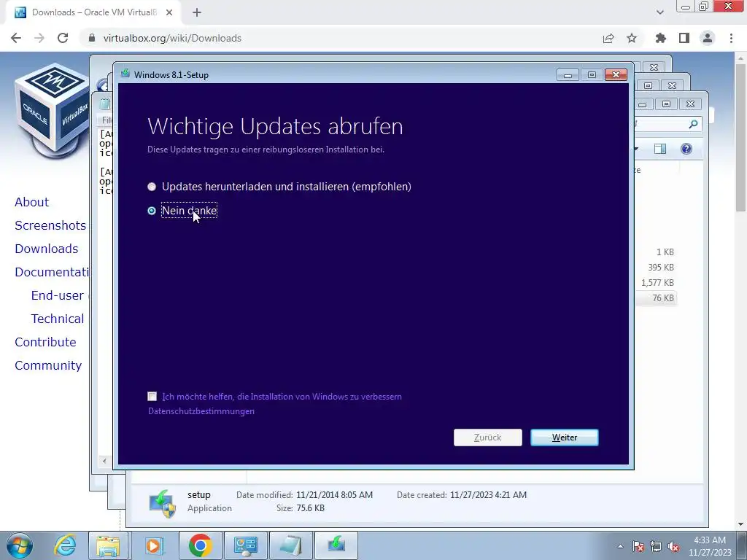This screenshot has width=747, height=560.
Task: Switch to the Notepad taskbar icon
Action: (x=291, y=545)
